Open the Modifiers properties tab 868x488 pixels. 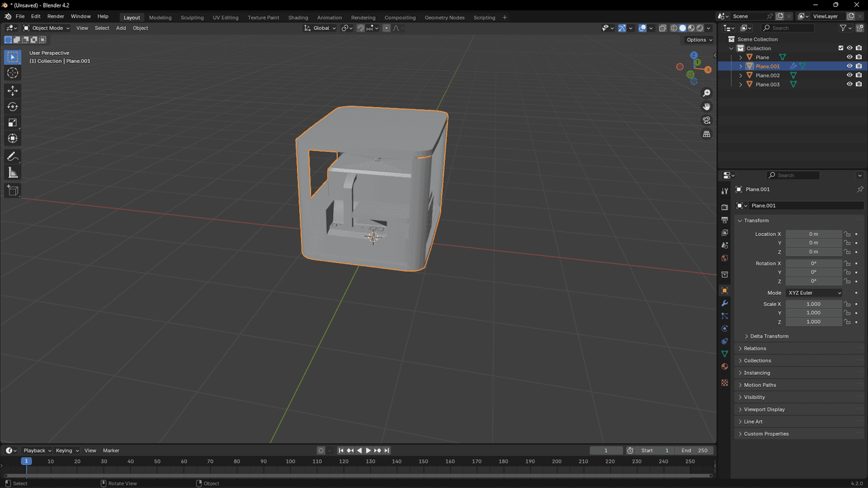point(724,303)
